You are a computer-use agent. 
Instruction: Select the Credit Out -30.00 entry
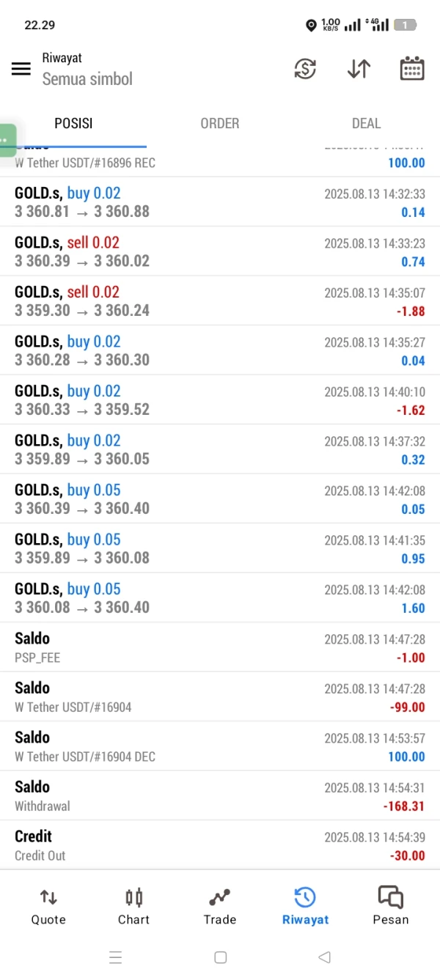point(220,845)
